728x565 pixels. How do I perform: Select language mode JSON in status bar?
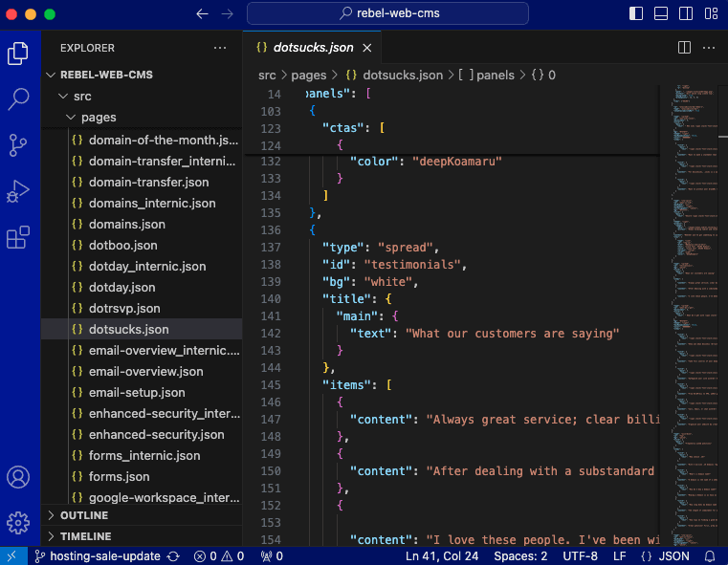tap(665, 555)
